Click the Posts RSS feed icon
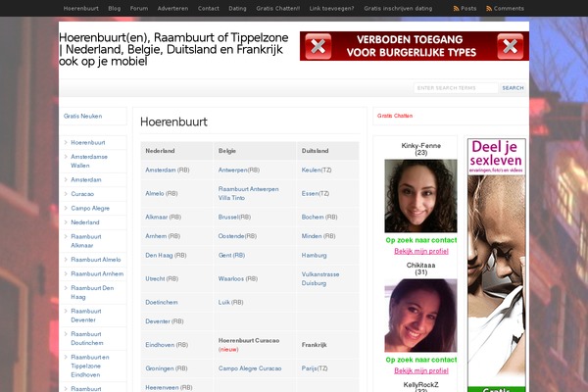 tap(456, 8)
